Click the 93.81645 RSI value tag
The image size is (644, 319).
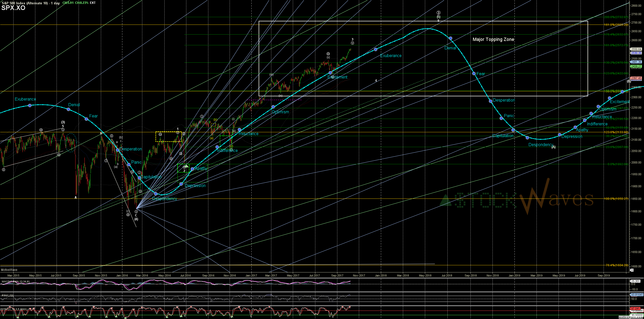[636, 295]
